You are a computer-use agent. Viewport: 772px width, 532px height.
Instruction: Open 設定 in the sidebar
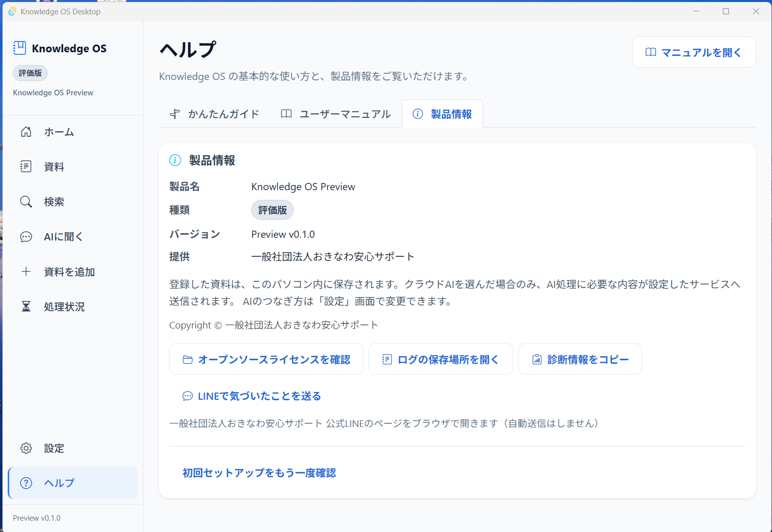[x=73, y=448]
